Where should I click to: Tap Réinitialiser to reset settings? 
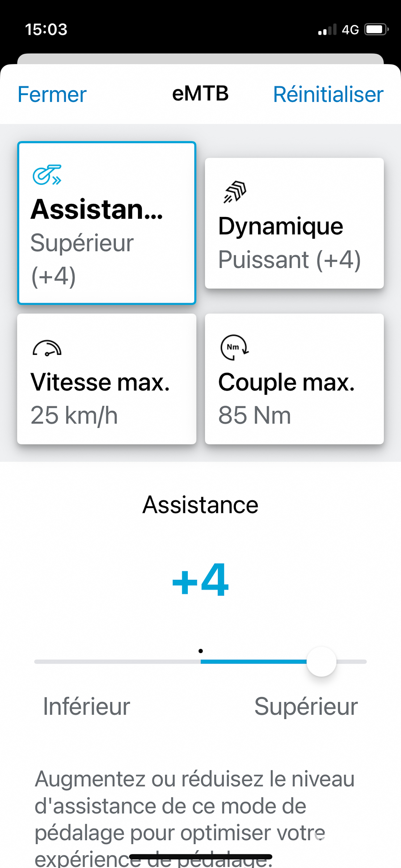(x=328, y=94)
